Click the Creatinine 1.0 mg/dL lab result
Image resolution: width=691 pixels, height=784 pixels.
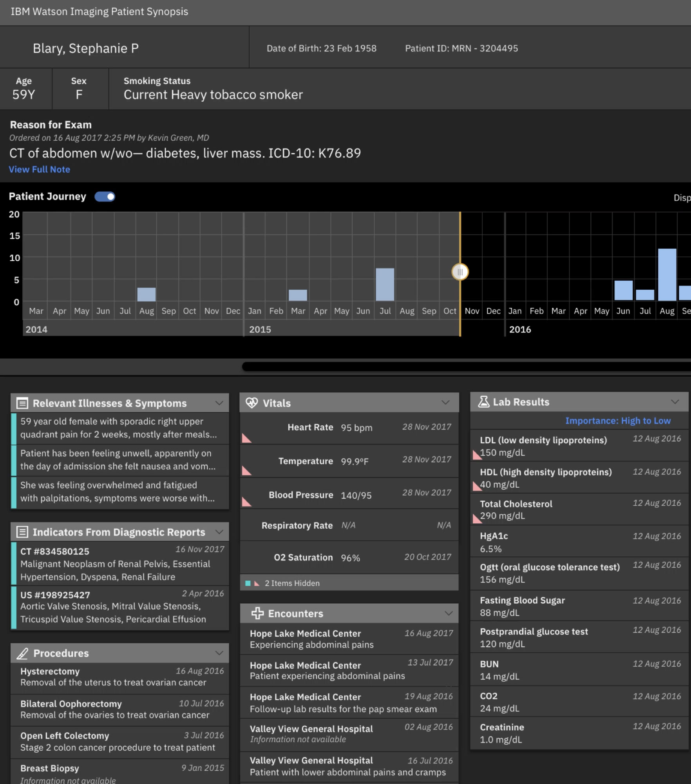[579, 733]
